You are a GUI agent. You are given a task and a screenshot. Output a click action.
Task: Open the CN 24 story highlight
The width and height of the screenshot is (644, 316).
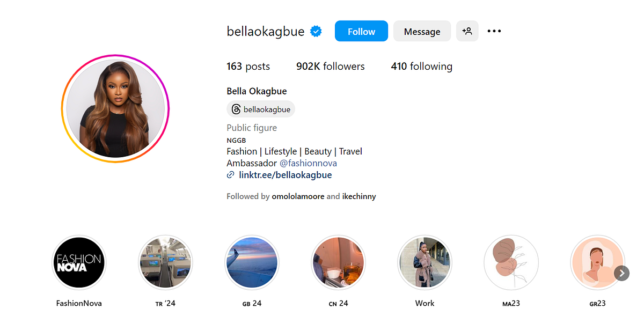[x=339, y=262]
